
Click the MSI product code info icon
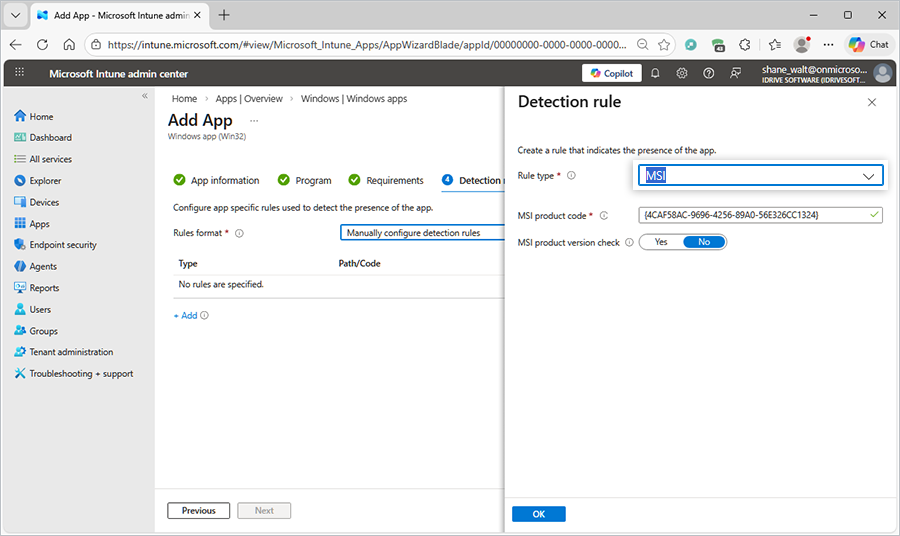coord(604,215)
